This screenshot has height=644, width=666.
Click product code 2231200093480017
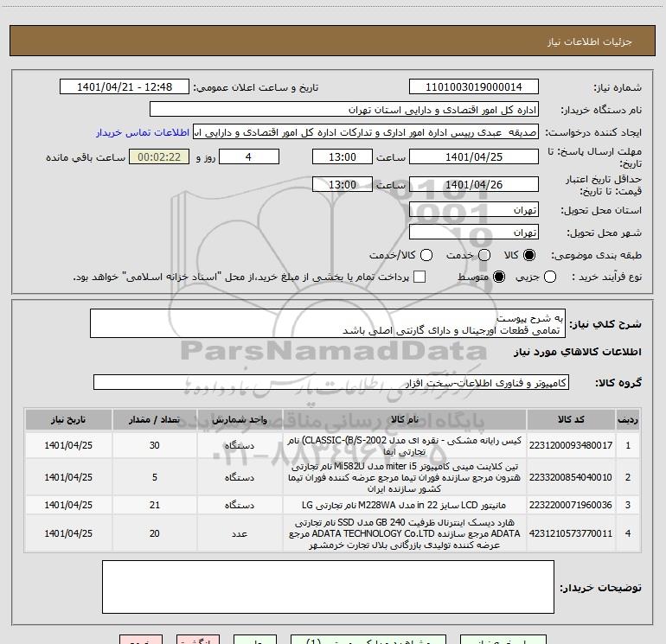click(x=571, y=445)
